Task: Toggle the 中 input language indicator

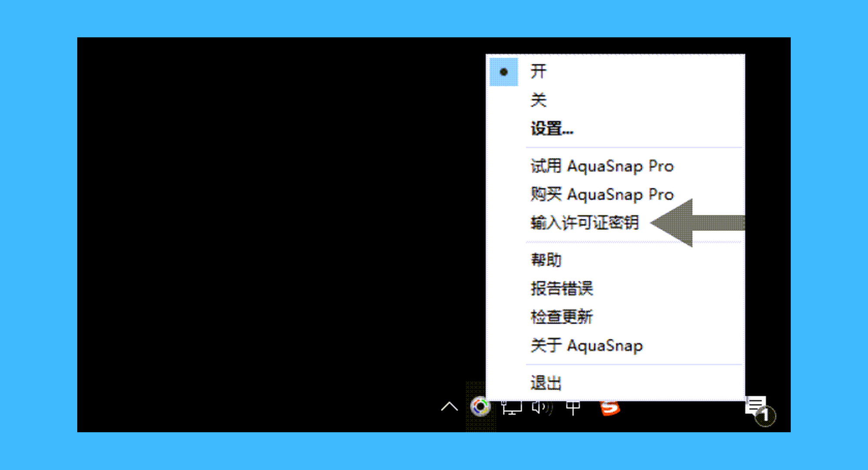Action: tap(573, 408)
